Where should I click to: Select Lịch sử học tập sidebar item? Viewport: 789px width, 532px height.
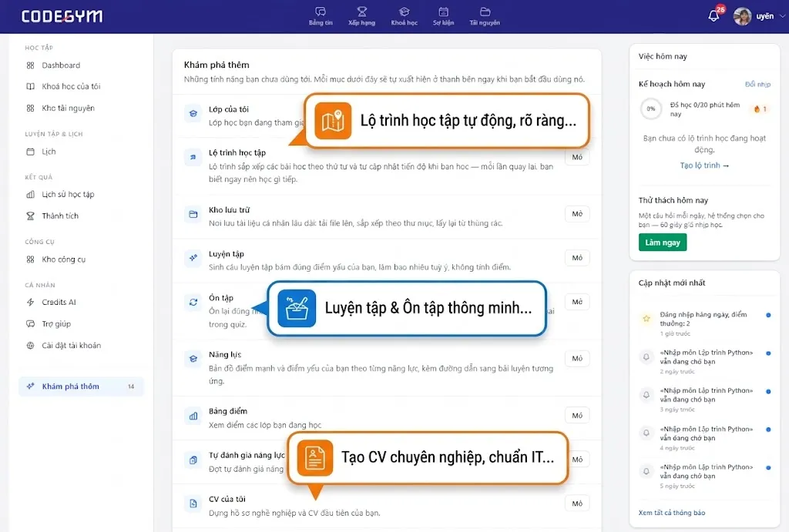[68, 194]
